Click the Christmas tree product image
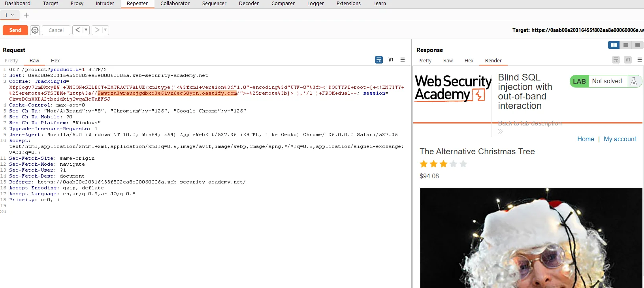Image resolution: width=644 pixels, height=288 pixels. pyautogui.click(x=531, y=238)
